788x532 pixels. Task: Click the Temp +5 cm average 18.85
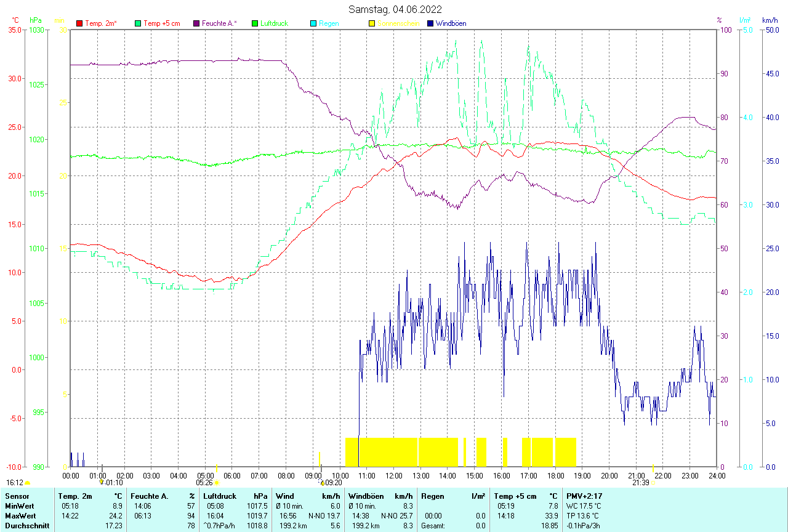click(549, 526)
